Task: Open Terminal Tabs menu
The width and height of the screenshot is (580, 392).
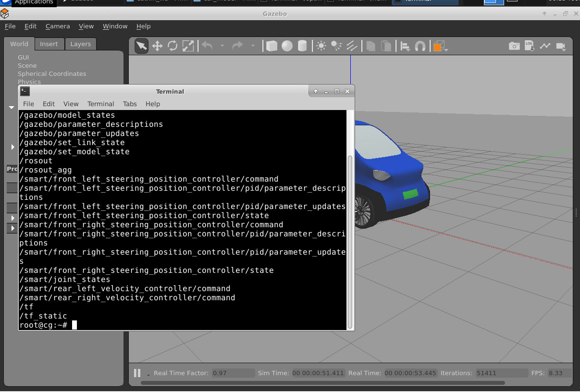Action: 130,104
